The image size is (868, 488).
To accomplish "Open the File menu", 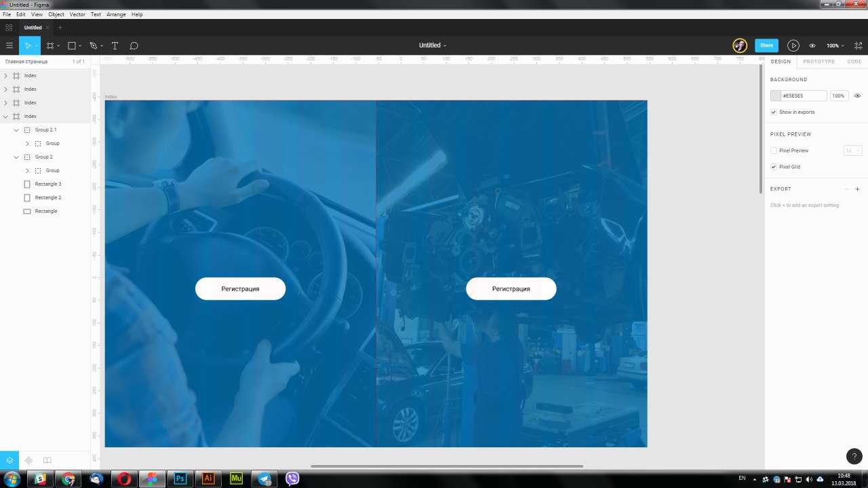I will point(7,14).
